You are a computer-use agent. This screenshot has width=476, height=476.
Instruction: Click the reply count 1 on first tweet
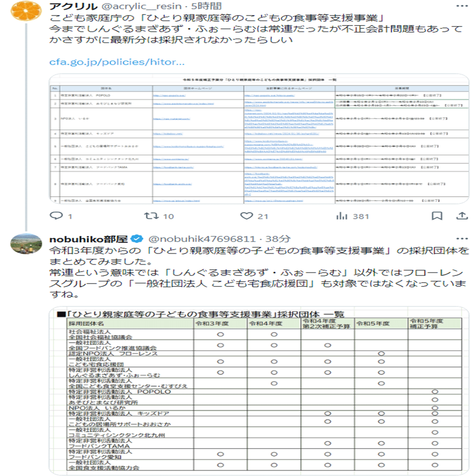pyautogui.click(x=70, y=216)
